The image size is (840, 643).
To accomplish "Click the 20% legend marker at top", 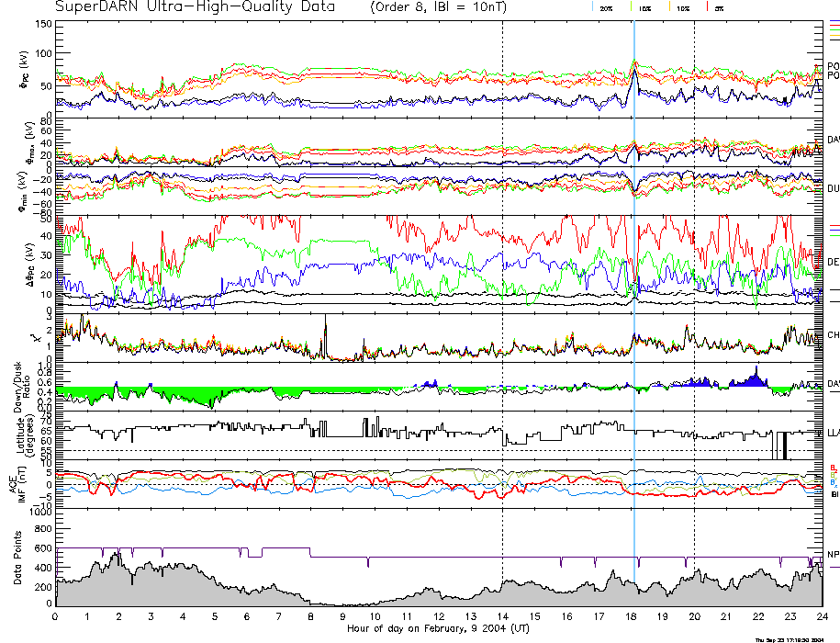I will pyautogui.click(x=605, y=7).
